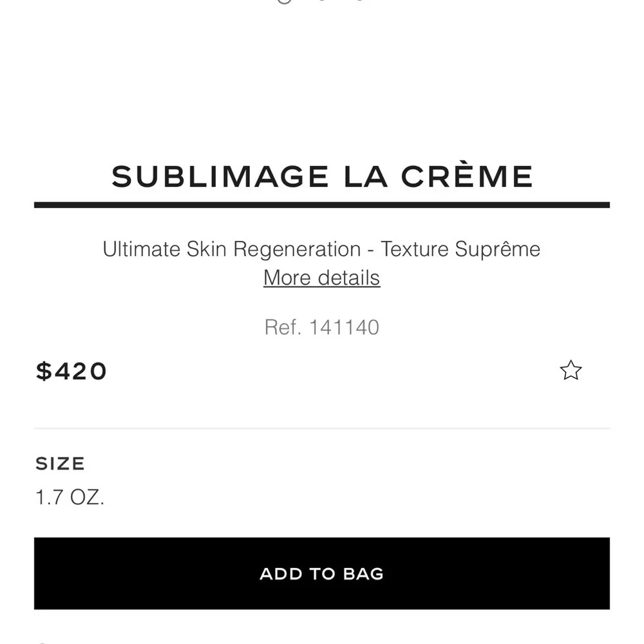Open the size selector showing 1.7 OZ.
Viewport: 644px width, 644px height.
(70, 497)
